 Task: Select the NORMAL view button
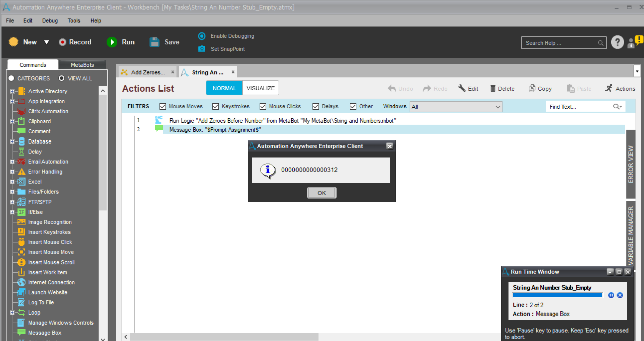click(x=224, y=88)
